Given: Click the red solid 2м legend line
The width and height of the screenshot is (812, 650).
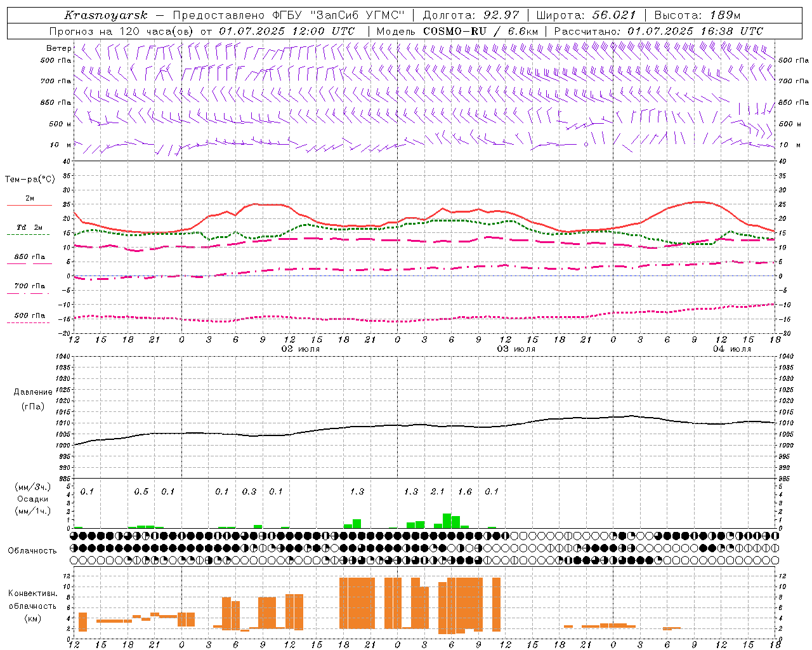Looking at the screenshot, I should pyautogui.click(x=30, y=205).
